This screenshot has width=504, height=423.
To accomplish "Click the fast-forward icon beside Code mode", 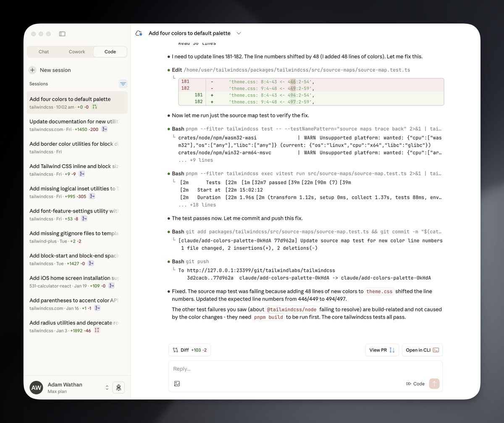I will tap(409, 384).
